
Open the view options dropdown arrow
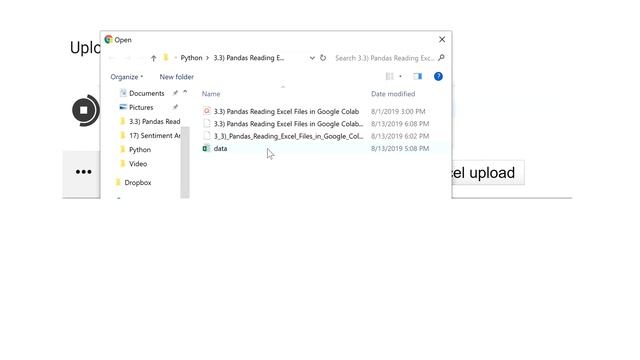400,76
